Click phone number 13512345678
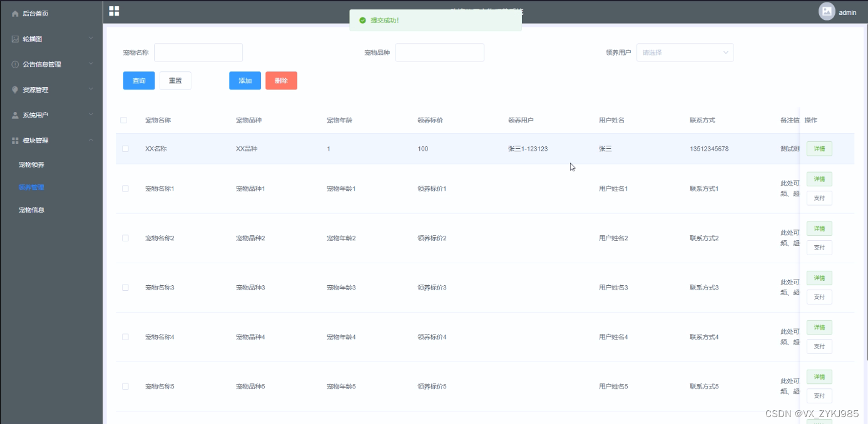 click(x=709, y=149)
